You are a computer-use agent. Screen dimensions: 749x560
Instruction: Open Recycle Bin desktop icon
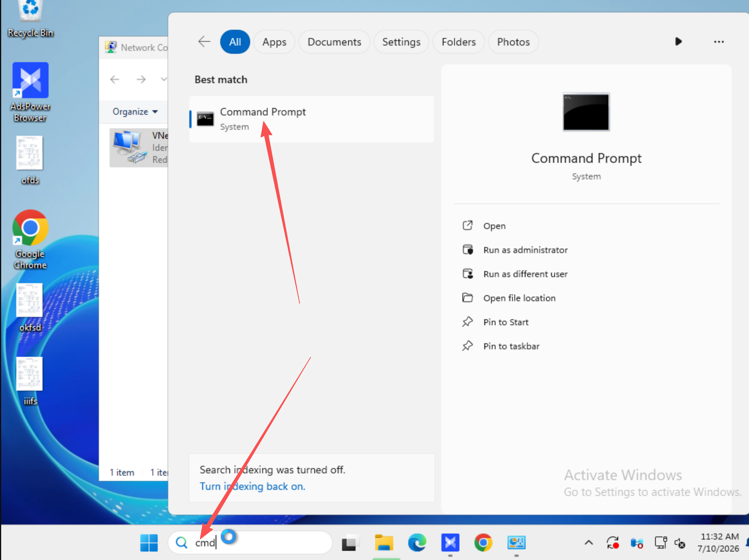[31, 19]
